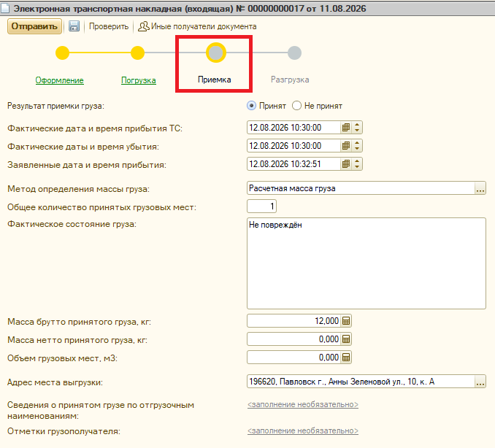This screenshot has height=448, width=495.
Task: Edit Общее количество принятых грузовых мест field
Action: [261, 206]
